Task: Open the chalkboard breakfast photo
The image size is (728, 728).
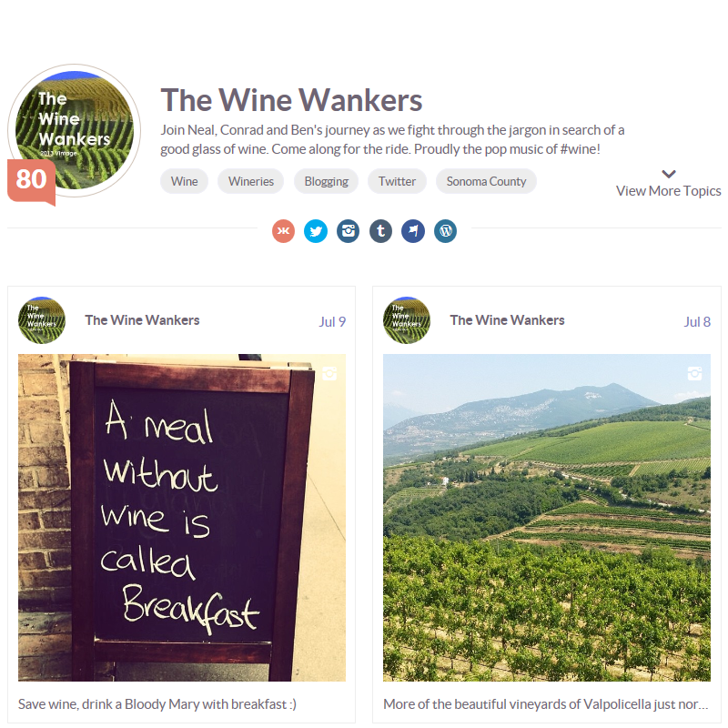Action: click(x=182, y=518)
